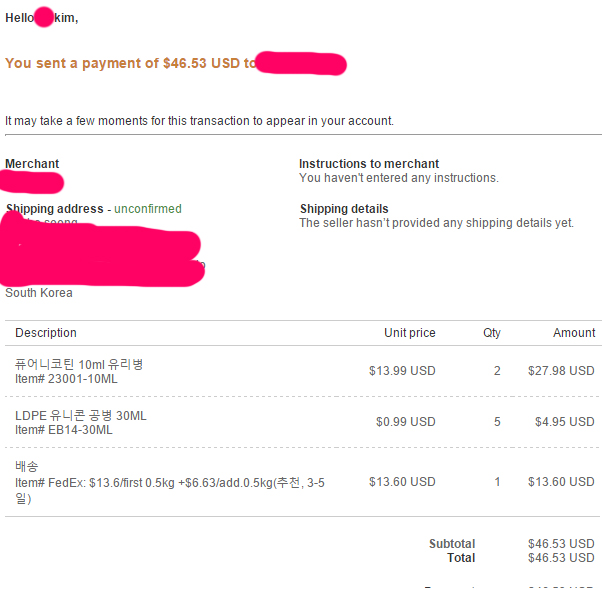Click the $27.98 USD amount
602x590 pixels.
[561, 371]
